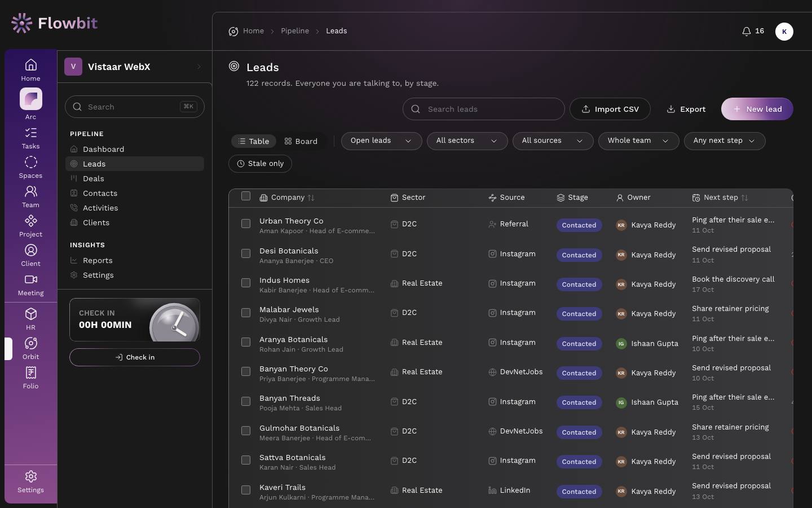Open the Client section icon
The image size is (812, 508).
tap(30, 256)
